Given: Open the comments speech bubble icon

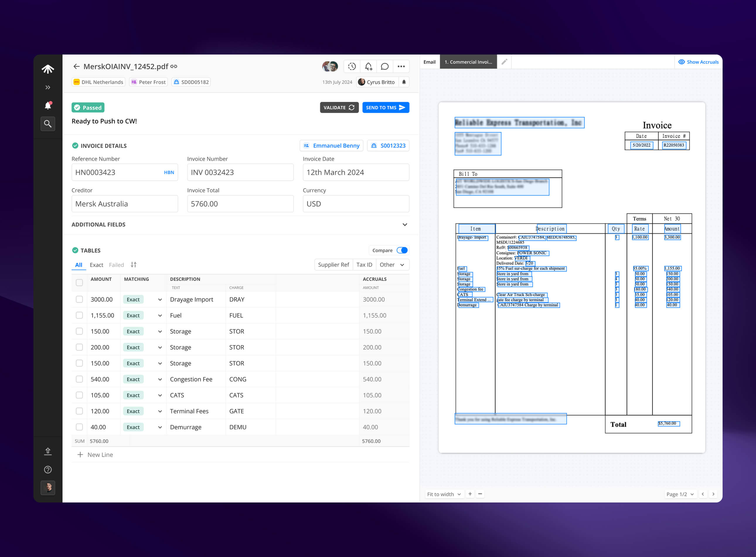Looking at the screenshot, I should click(x=384, y=67).
